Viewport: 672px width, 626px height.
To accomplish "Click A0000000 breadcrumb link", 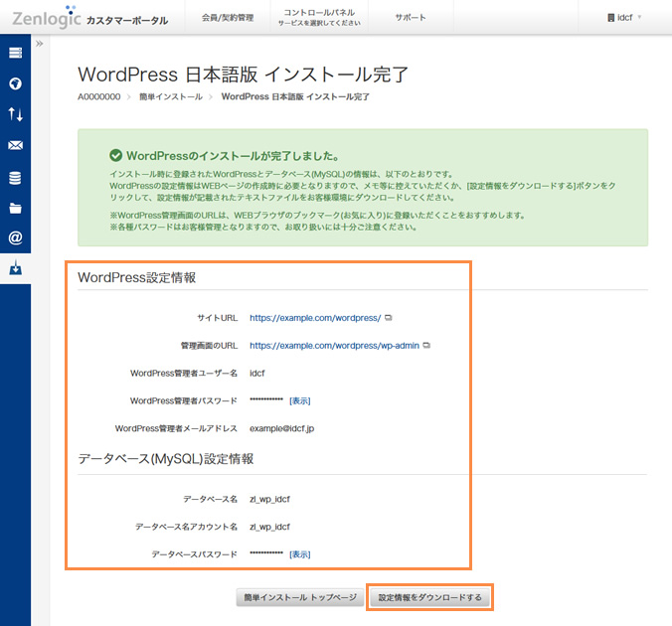I will point(99,96).
